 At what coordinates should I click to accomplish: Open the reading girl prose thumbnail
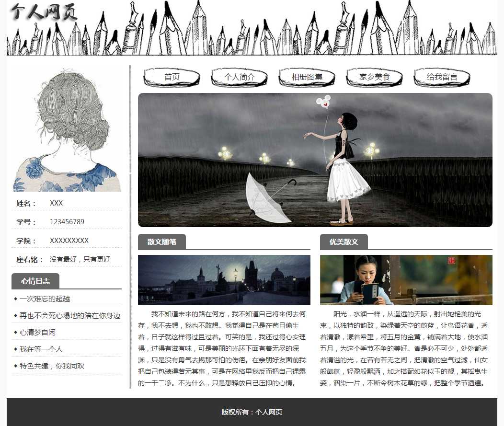(406, 280)
